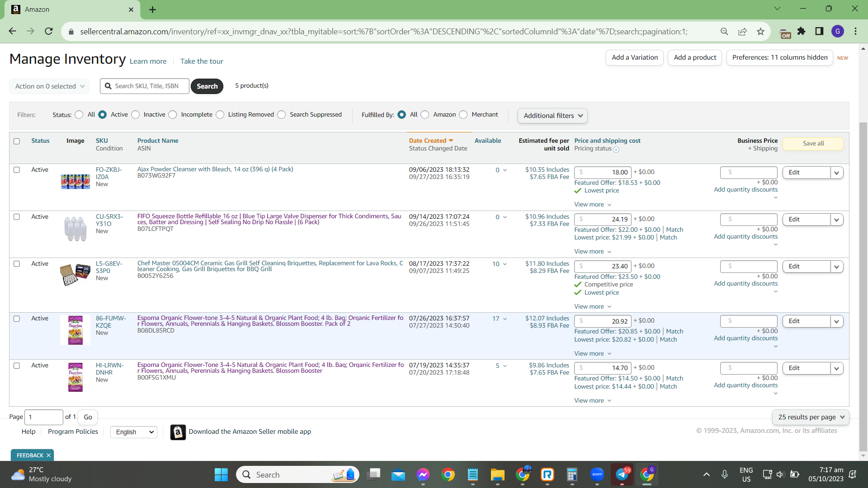Click Add a Variation button
868x488 pixels.
tap(635, 57)
